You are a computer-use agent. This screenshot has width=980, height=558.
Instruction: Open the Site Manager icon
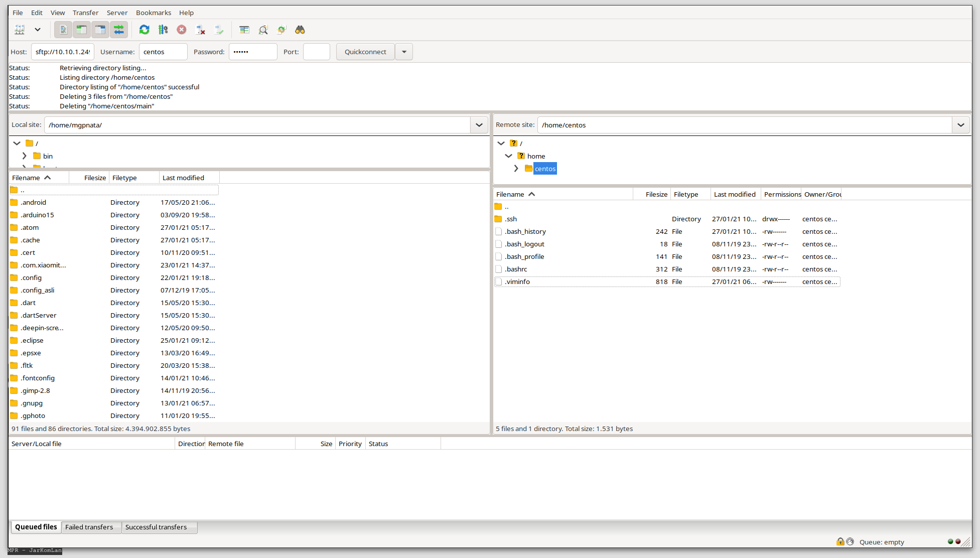point(20,30)
